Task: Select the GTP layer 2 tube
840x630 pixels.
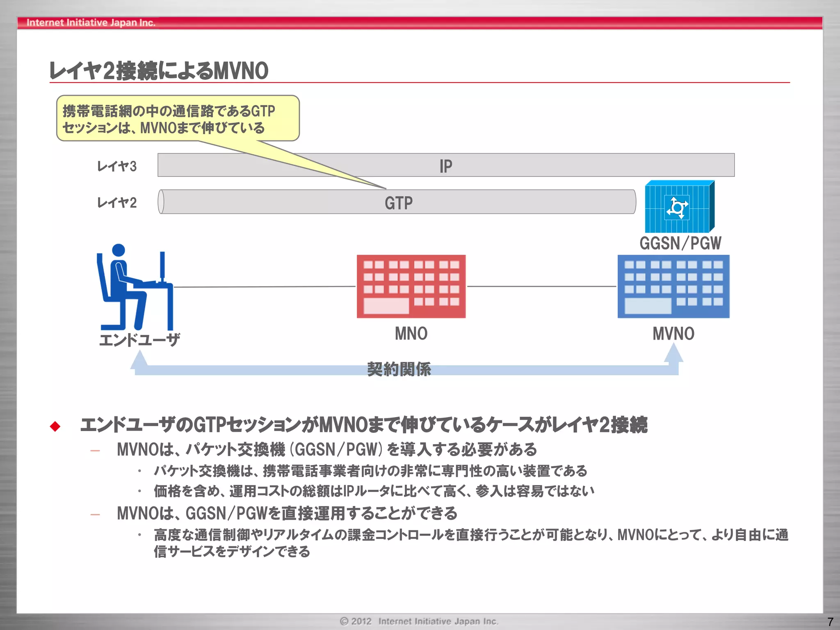Action: pos(397,202)
